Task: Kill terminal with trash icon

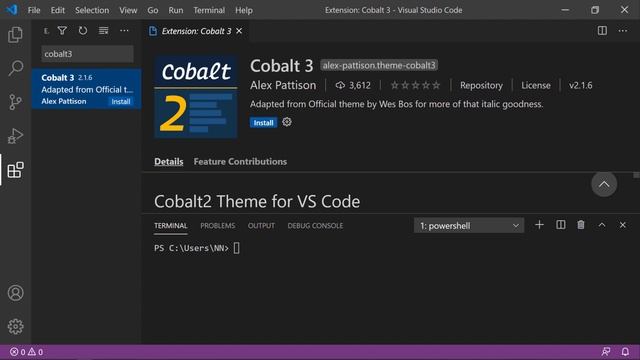Action: click(x=581, y=225)
